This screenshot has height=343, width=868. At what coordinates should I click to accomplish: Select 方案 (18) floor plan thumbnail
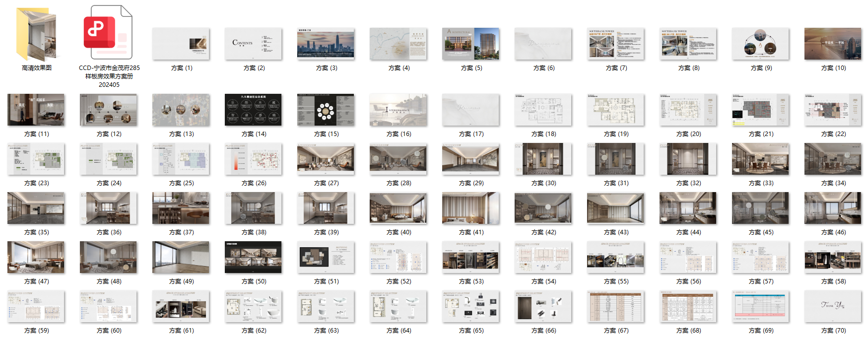543,110
